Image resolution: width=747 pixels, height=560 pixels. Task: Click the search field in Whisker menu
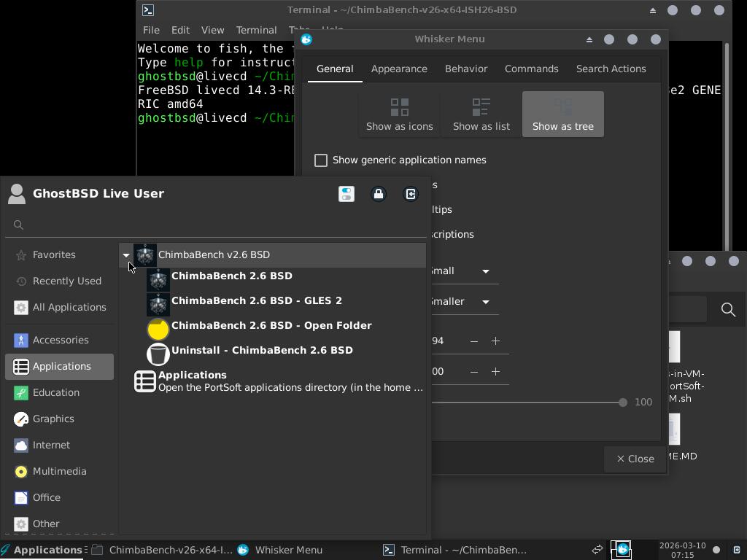(x=216, y=225)
